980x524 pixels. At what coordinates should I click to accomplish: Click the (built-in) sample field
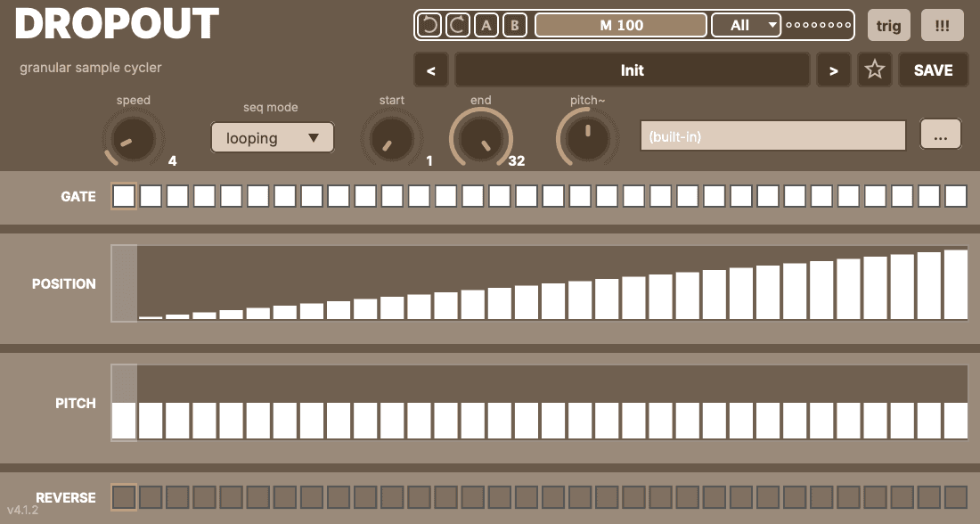[773, 135]
